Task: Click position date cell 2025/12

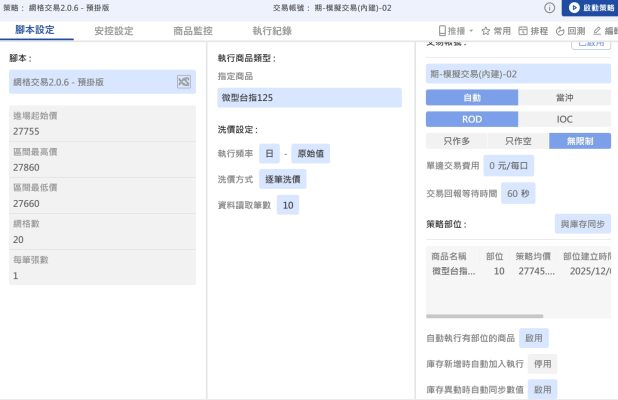Action: coord(590,271)
